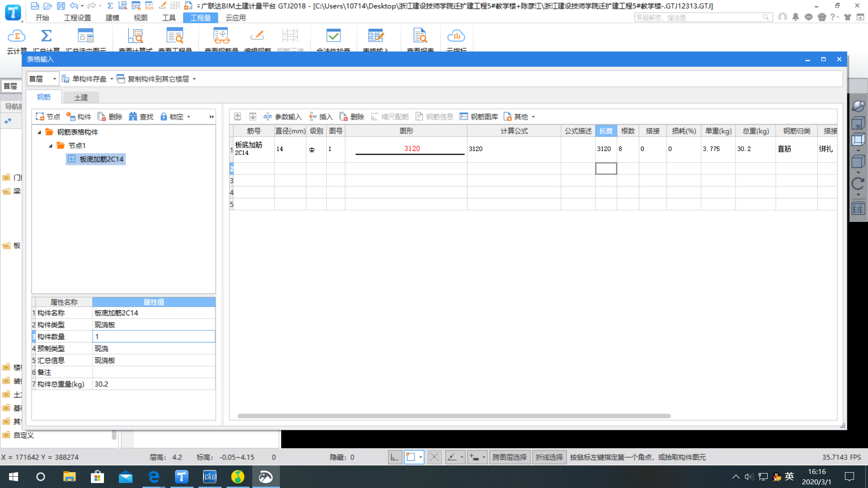Image resolution: width=868 pixels, height=488 pixels.
Task: Switch to the 土建 tab
Action: pos(81,98)
